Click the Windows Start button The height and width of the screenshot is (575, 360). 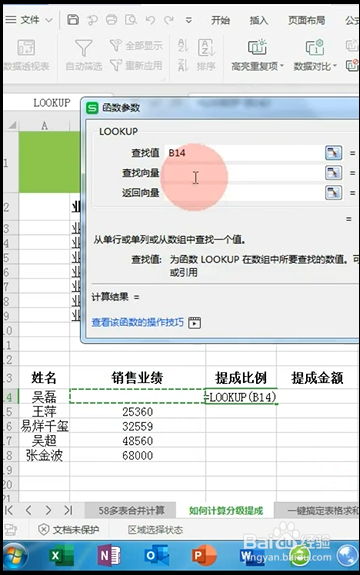click(15, 556)
